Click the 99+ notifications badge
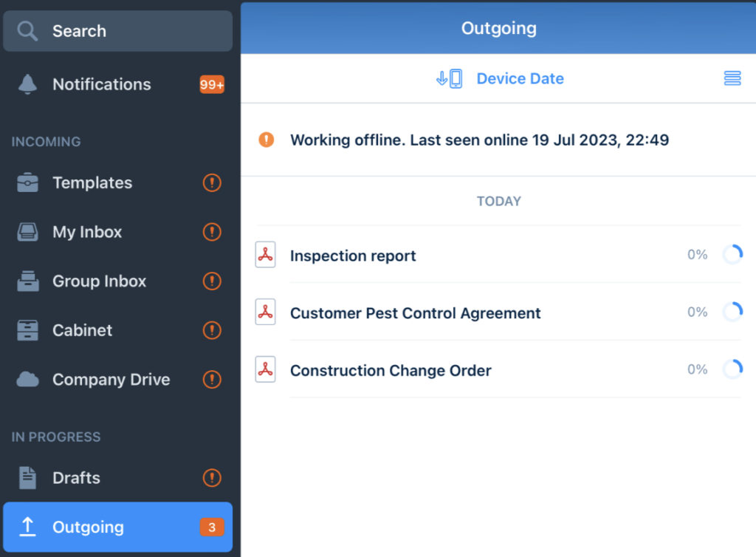756x557 pixels. pyautogui.click(x=212, y=85)
